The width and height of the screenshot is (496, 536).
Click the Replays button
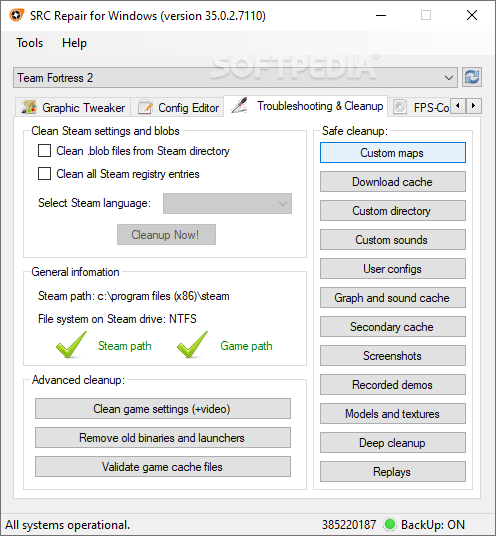tap(393, 472)
